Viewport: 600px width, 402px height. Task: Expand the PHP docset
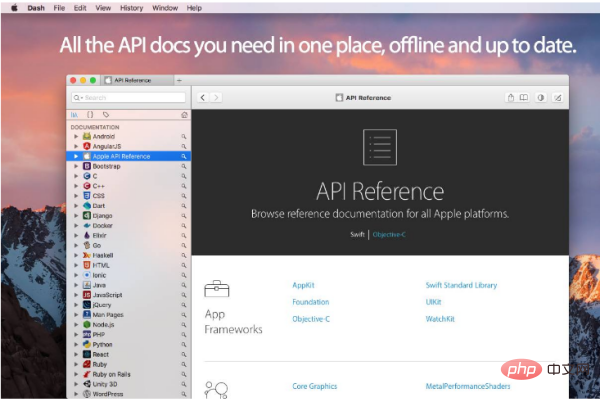(x=76, y=335)
